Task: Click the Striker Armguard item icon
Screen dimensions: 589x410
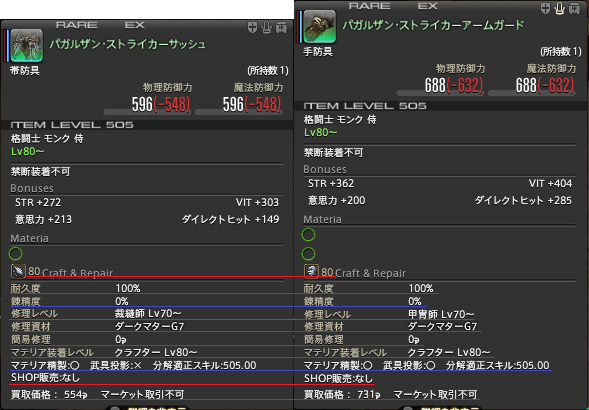Action: [320, 26]
